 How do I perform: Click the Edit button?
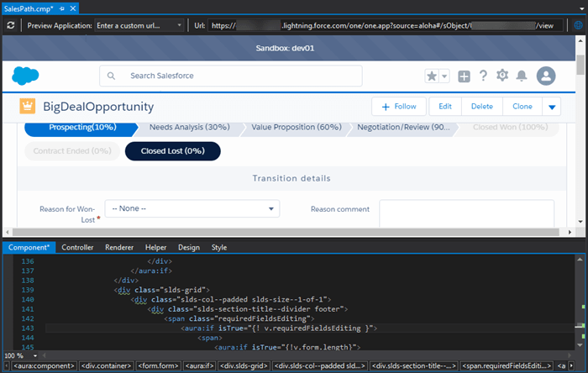445,107
